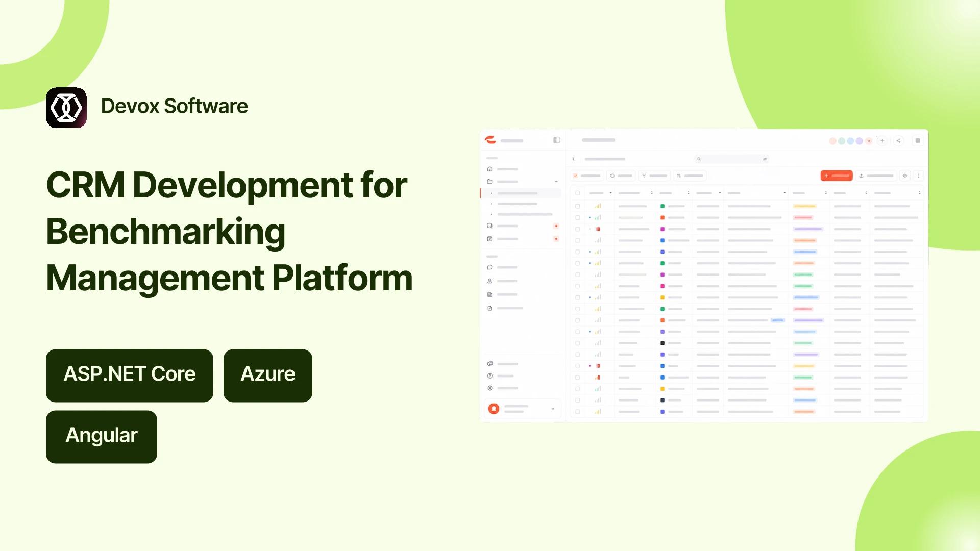This screenshot has height=551, width=980.
Task: Toggle the select-all checkbox in table header
Action: coord(578,193)
